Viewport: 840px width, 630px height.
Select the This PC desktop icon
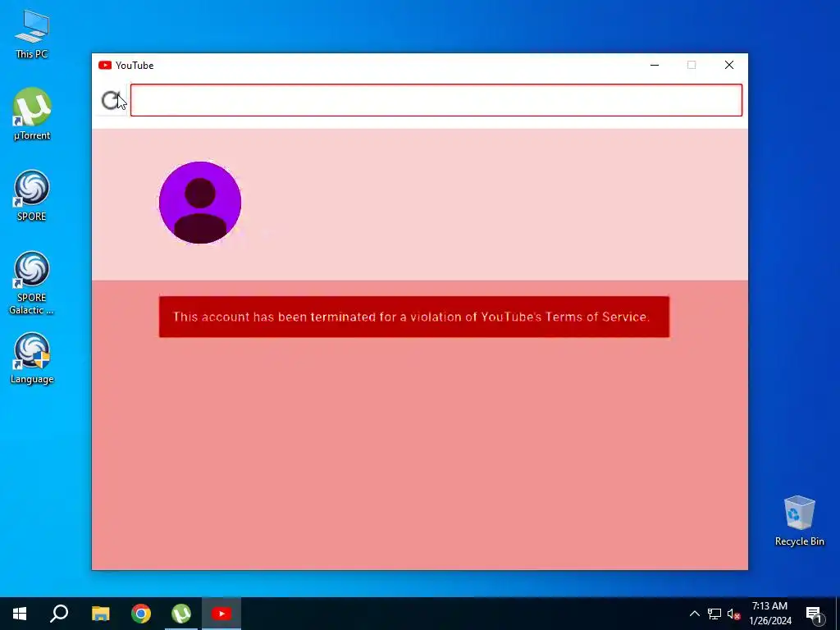coord(32,34)
